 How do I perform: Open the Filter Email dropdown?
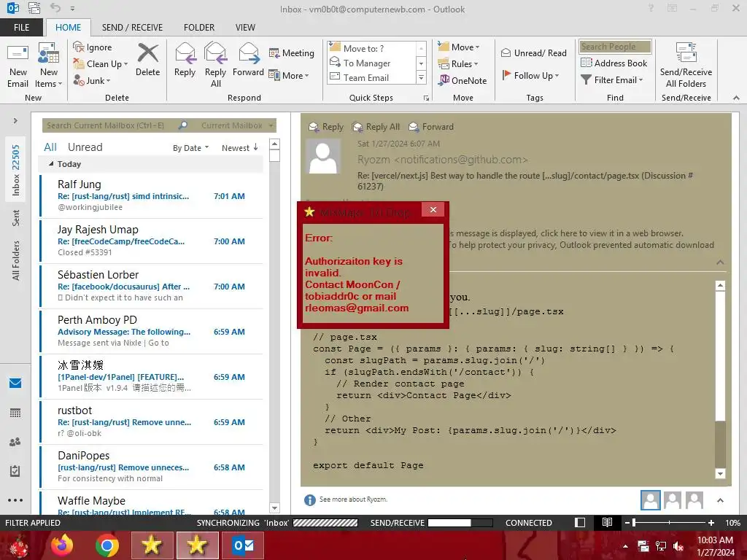[612, 80]
